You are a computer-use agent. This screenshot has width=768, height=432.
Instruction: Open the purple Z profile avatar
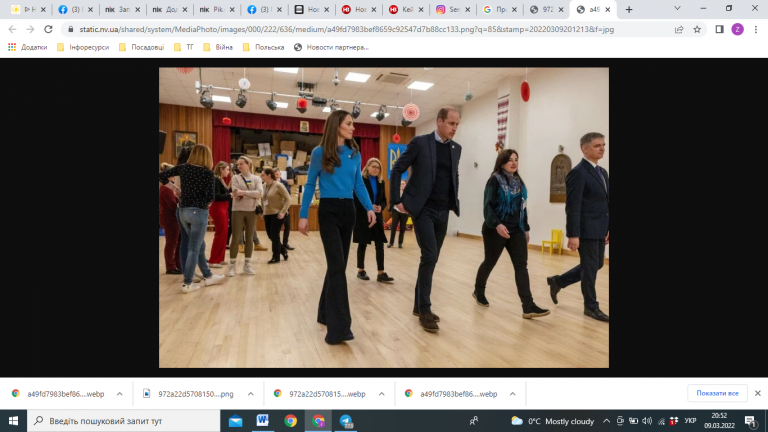point(737,29)
